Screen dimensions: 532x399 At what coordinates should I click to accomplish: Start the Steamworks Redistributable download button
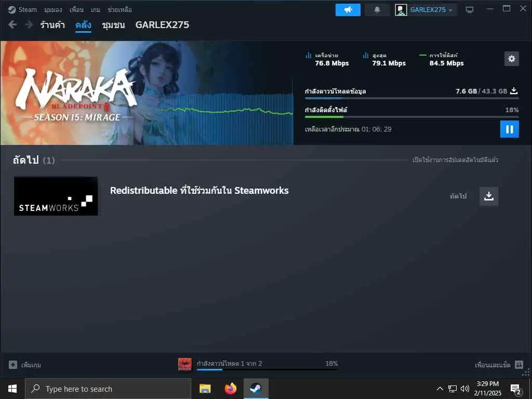(488, 196)
